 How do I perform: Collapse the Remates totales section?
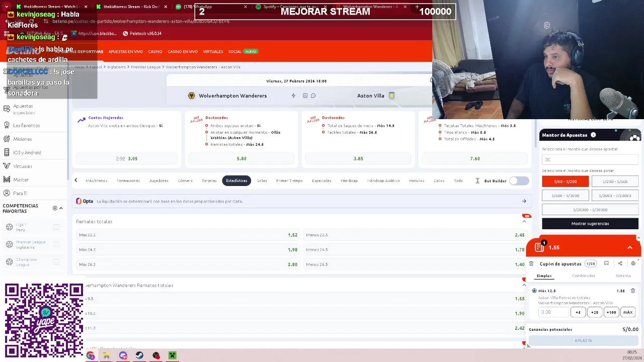524,221
